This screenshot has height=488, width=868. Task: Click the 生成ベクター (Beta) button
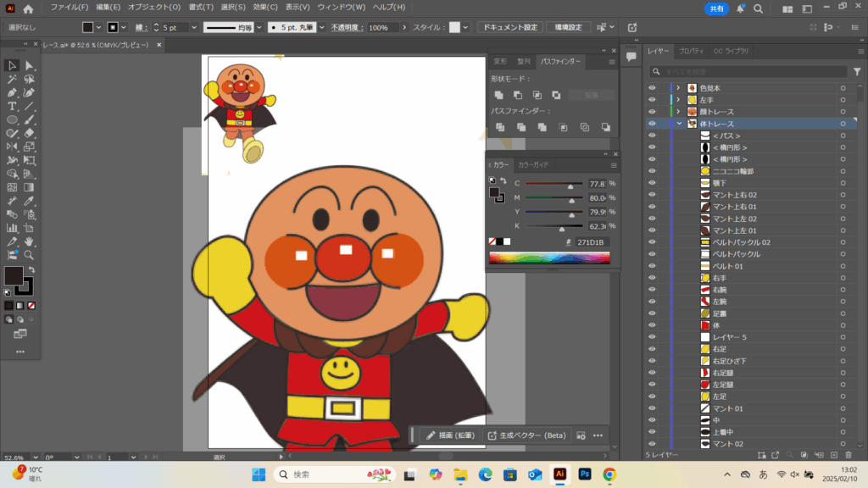click(526, 435)
